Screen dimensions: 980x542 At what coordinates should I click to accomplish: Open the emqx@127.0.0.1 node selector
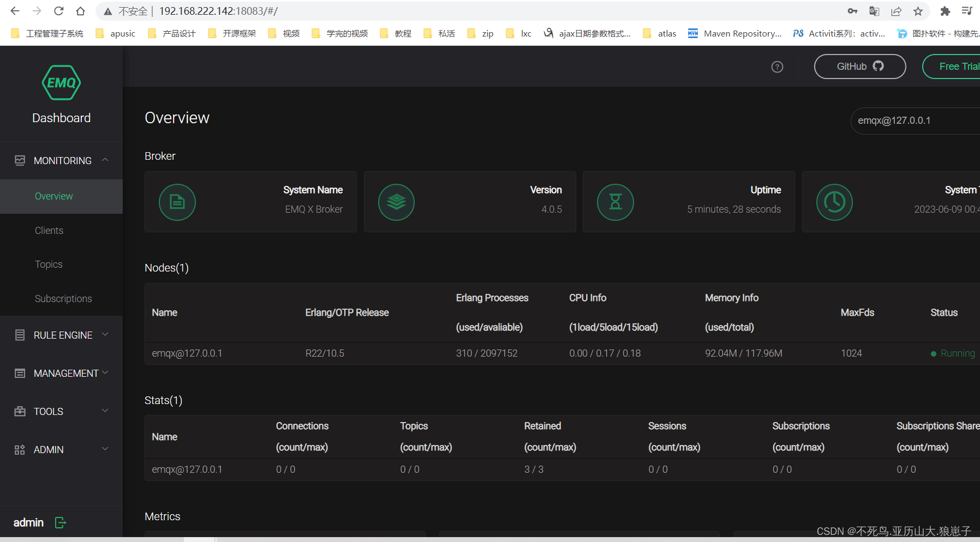917,121
